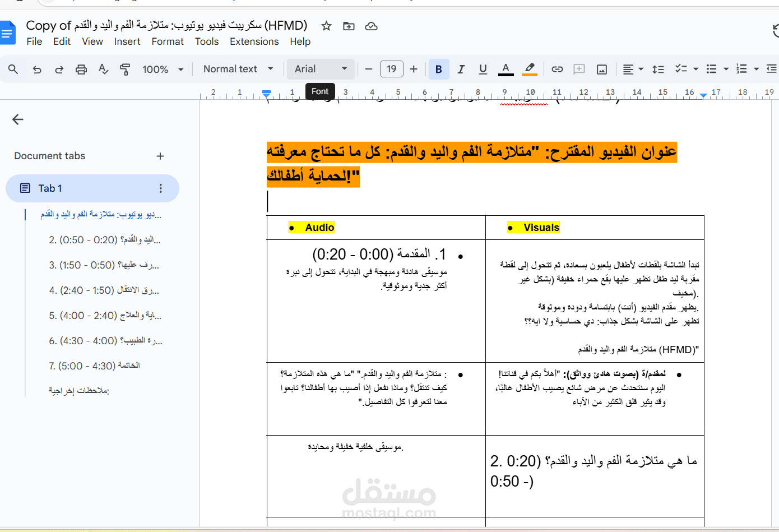Click the document title to rename
This screenshot has width=779, height=532.
click(x=166, y=25)
